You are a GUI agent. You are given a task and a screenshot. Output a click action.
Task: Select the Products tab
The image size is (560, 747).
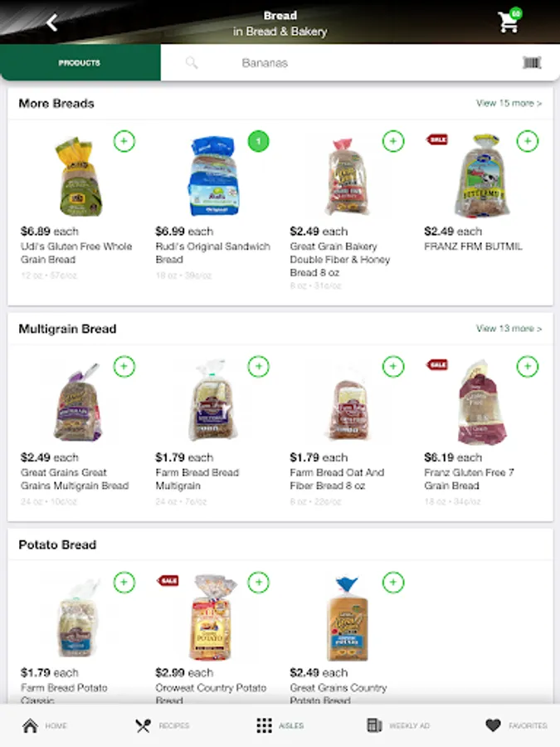[80, 62]
